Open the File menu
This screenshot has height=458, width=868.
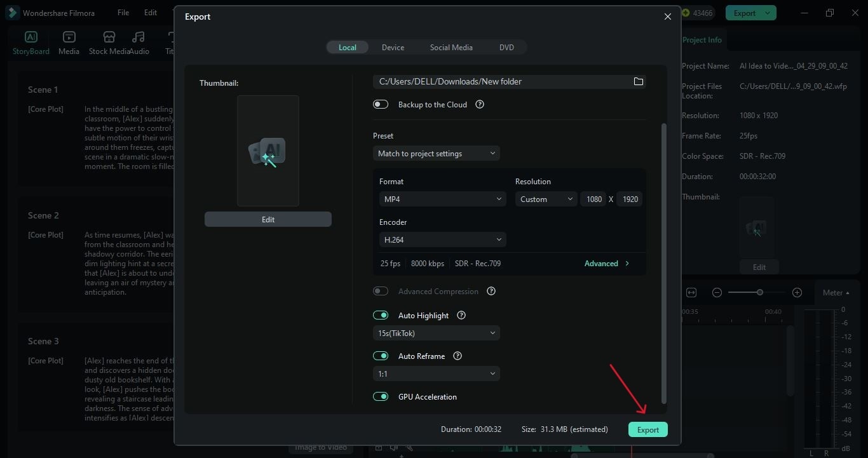[123, 13]
